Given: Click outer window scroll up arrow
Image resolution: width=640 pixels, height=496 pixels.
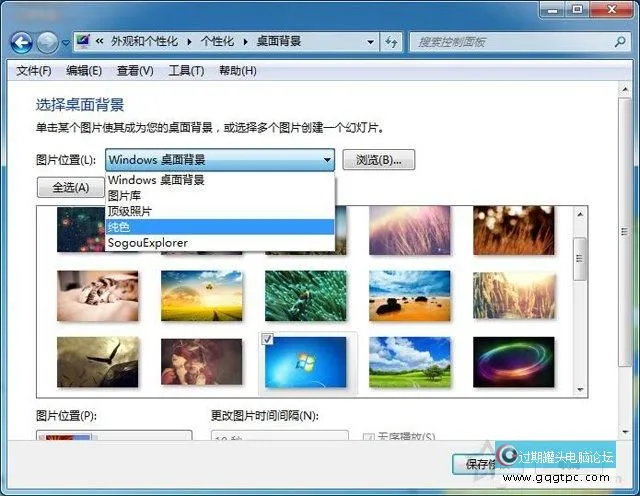Looking at the screenshot, I should (x=625, y=89).
